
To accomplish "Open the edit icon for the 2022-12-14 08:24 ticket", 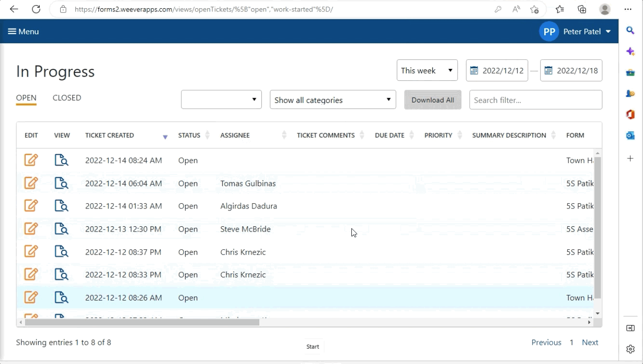I will (31, 159).
